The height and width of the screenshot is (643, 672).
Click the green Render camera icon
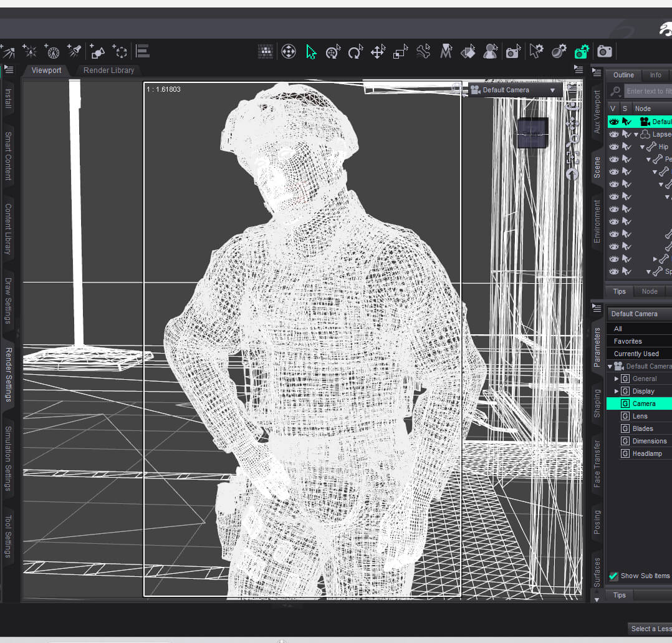click(582, 52)
